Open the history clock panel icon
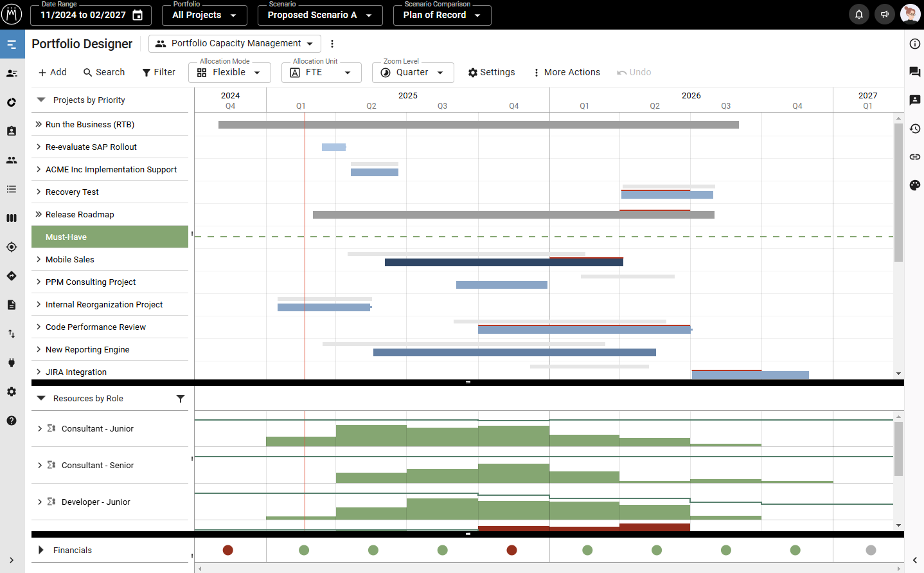Viewport: 924px width, 573px height. pos(915,129)
